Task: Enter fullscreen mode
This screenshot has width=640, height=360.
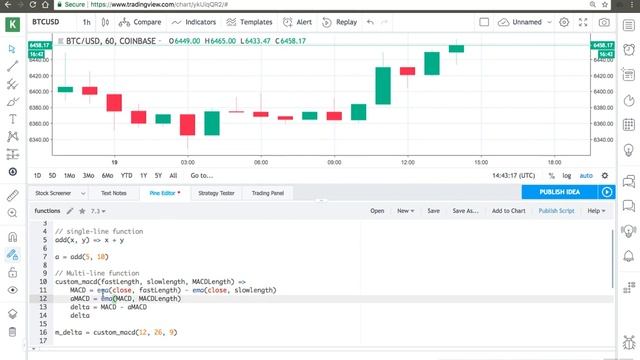Action: [583, 22]
